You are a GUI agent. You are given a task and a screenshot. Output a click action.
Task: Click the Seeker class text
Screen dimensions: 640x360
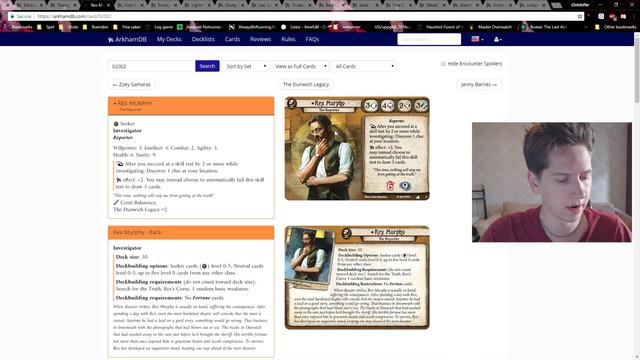pos(127,124)
